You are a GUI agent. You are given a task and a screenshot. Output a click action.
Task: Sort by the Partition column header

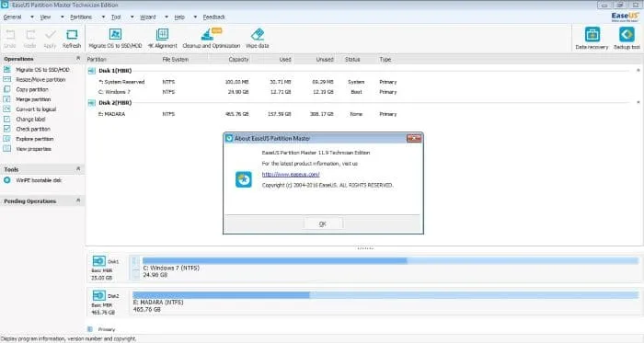coord(97,60)
